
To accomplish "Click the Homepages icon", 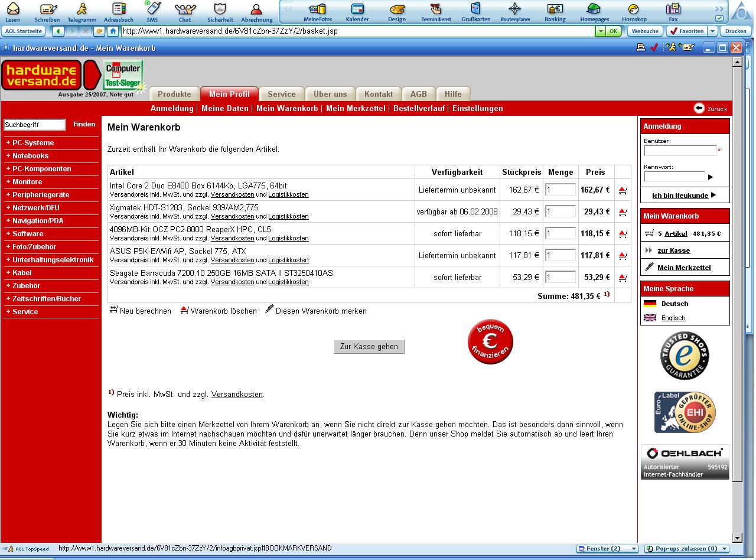I will (594, 11).
